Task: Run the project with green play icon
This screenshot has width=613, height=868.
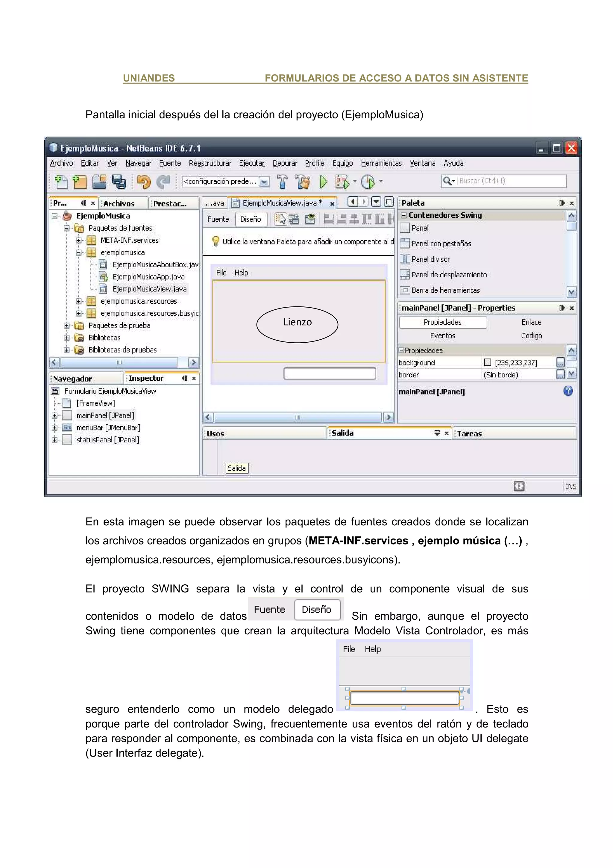Action: tap(323, 182)
